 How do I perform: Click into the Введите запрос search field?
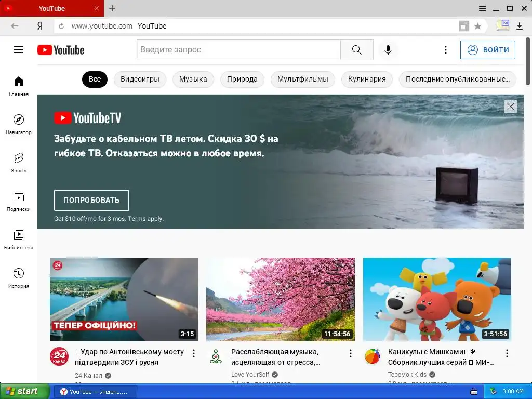[238, 50]
